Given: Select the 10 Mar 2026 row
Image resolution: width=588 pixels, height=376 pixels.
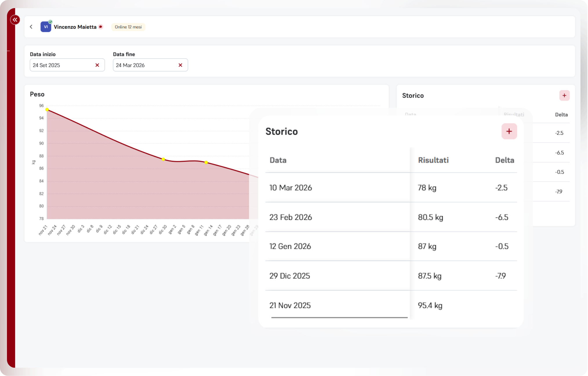Looking at the screenshot, I should pyautogui.click(x=291, y=188).
